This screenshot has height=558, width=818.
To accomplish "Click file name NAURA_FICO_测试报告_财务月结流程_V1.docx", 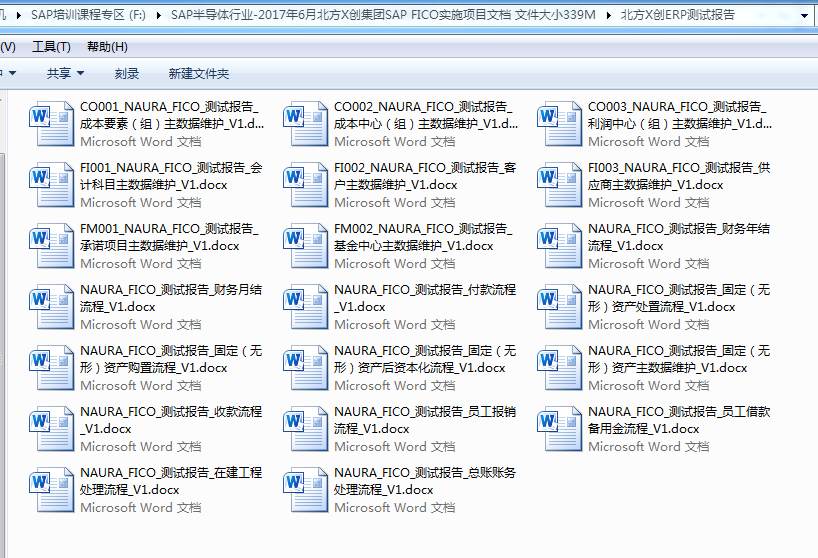I will [x=171, y=298].
